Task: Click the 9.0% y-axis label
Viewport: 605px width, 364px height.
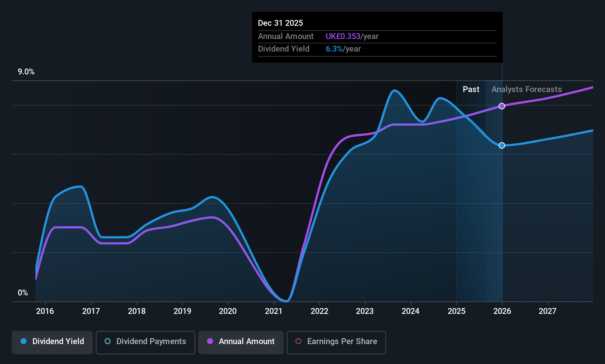Action: [x=26, y=72]
